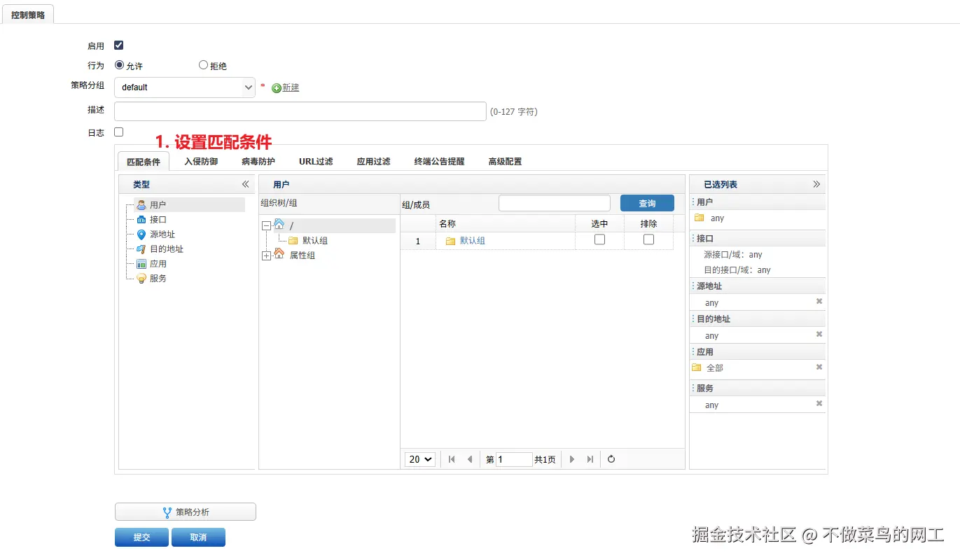The height and width of the screenshot is (560, 960).
Task: Remove 源地址 any with the x icon
Action: coord(819,302)
